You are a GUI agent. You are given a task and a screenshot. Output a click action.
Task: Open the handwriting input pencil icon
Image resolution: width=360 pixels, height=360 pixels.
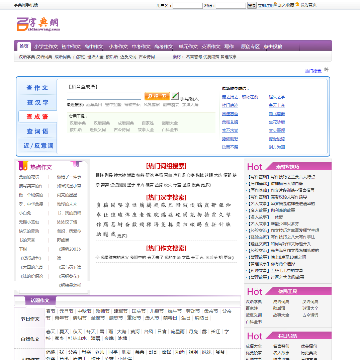coord(175,96)
